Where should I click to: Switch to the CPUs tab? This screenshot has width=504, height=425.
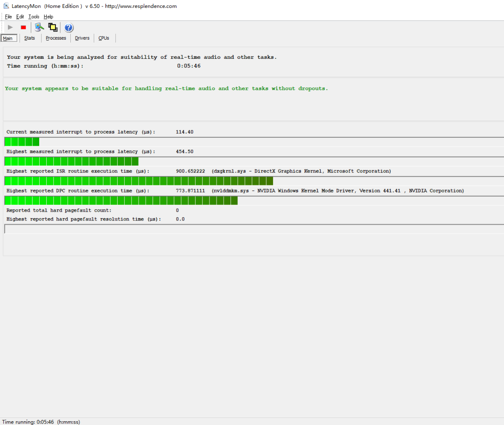104,38
